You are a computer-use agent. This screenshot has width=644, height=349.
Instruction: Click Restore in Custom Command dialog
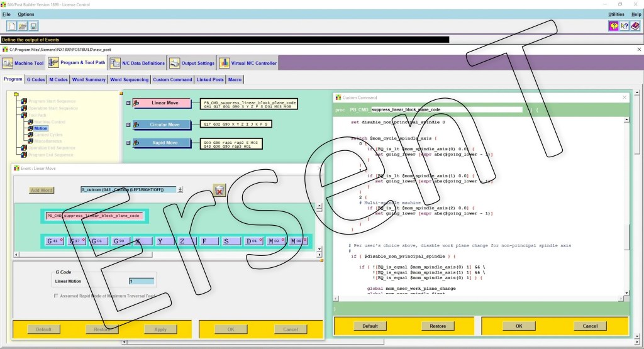[438, 326]
